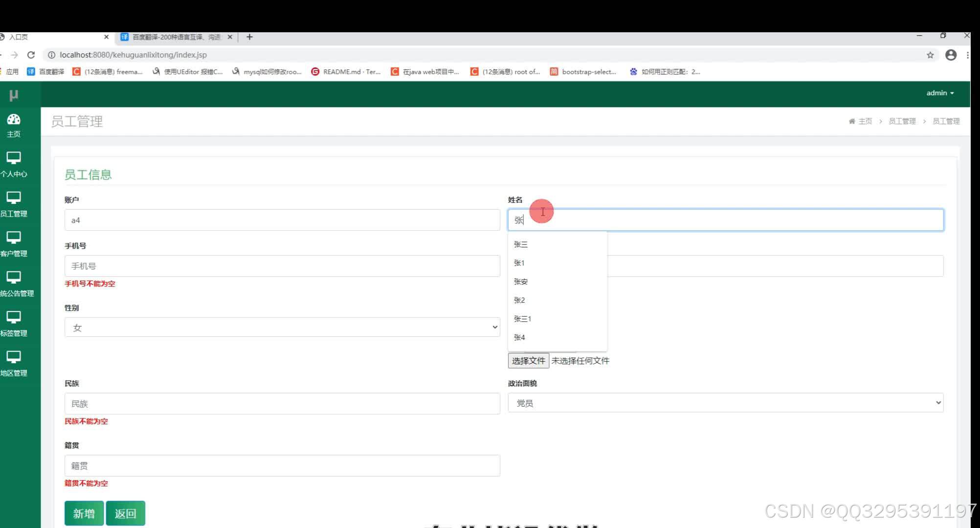Open 标签管理 monitor icon in sidebar
The image size is (980, 528).
tap(14, 317)
